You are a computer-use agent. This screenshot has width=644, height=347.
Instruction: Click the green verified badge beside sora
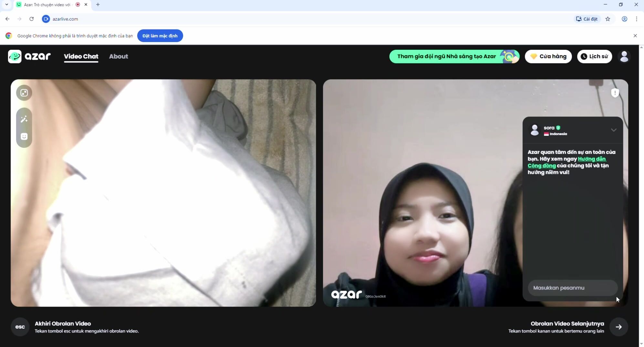click(558, 128)
